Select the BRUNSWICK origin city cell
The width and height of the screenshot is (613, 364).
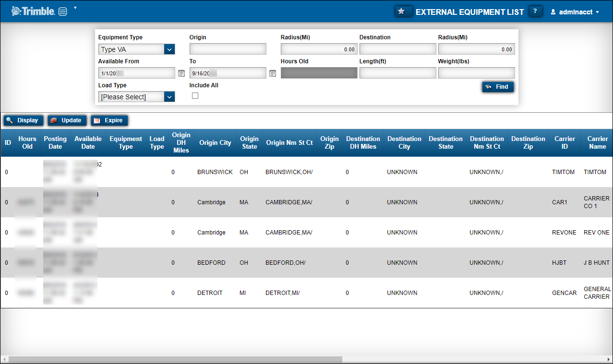coord(215,172)
